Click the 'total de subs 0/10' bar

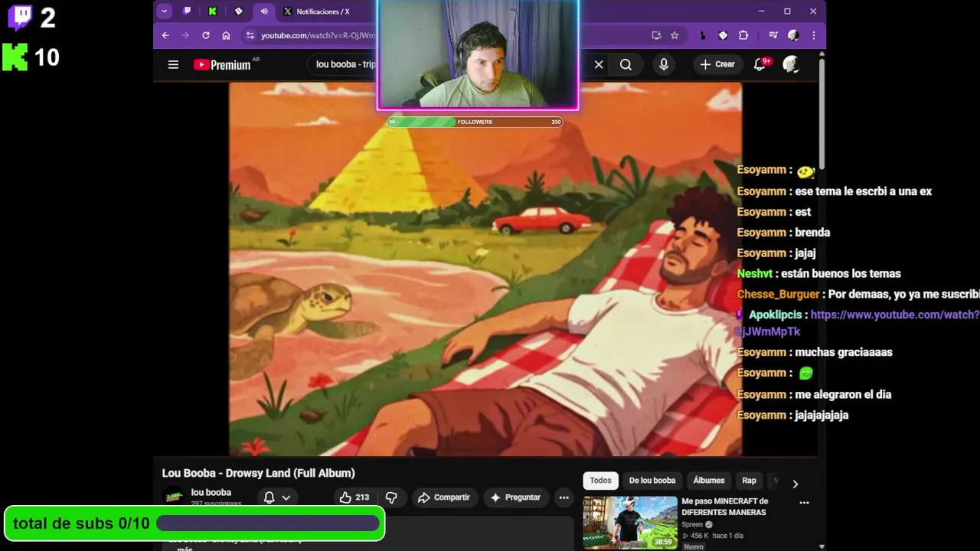[194, 523]
